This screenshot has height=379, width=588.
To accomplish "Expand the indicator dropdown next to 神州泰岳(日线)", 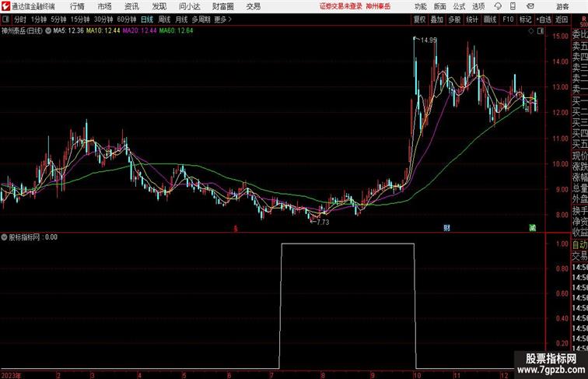I will point(48,31).
